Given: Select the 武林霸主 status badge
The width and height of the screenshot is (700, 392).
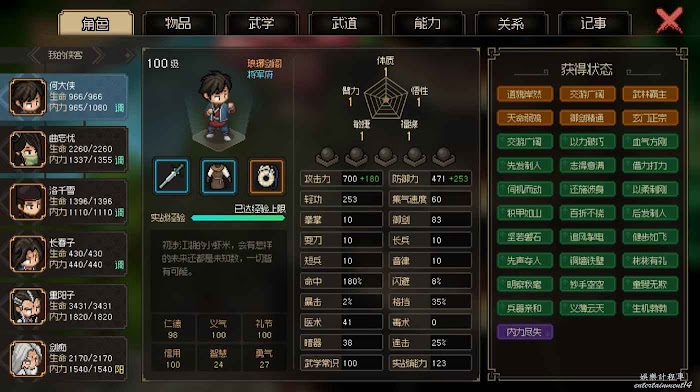Looking at the screenshot, I should 650,94.
